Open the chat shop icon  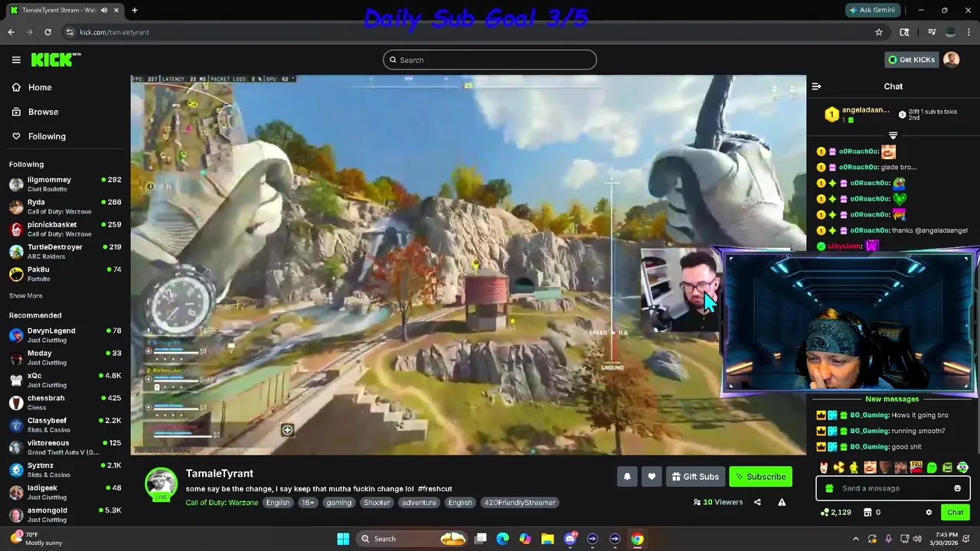867,512
